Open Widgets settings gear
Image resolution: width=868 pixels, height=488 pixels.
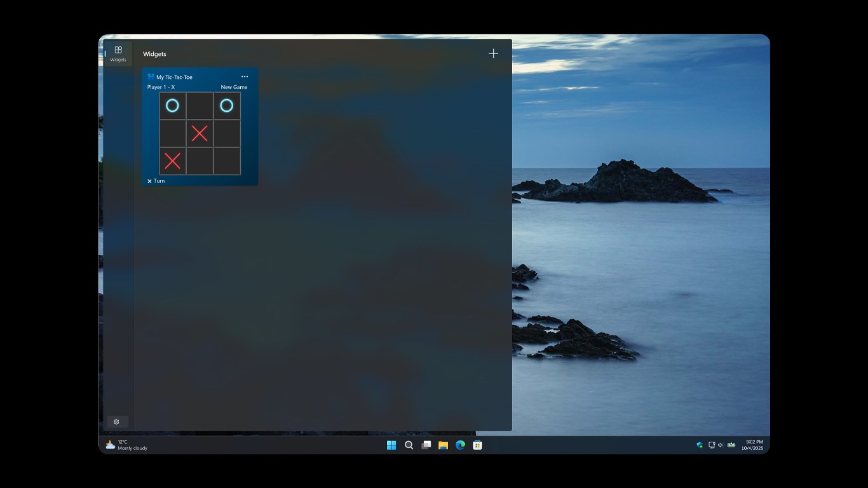point(116,421)
